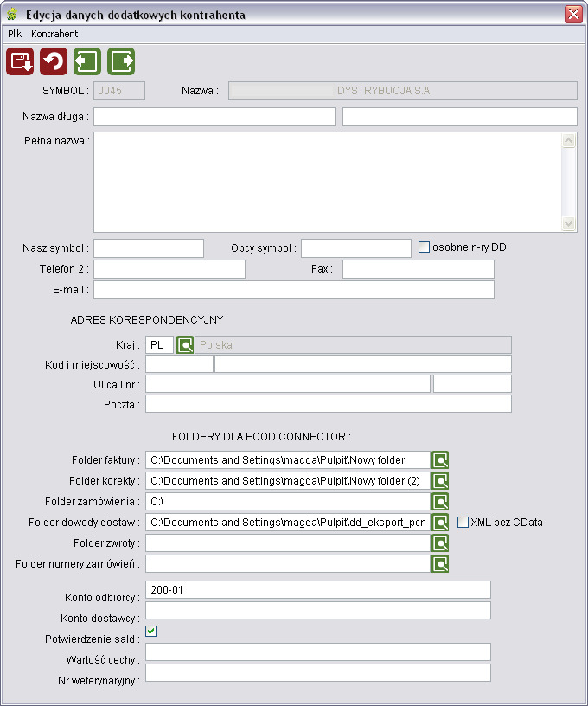Open the Plik menu

click(15, 34)
